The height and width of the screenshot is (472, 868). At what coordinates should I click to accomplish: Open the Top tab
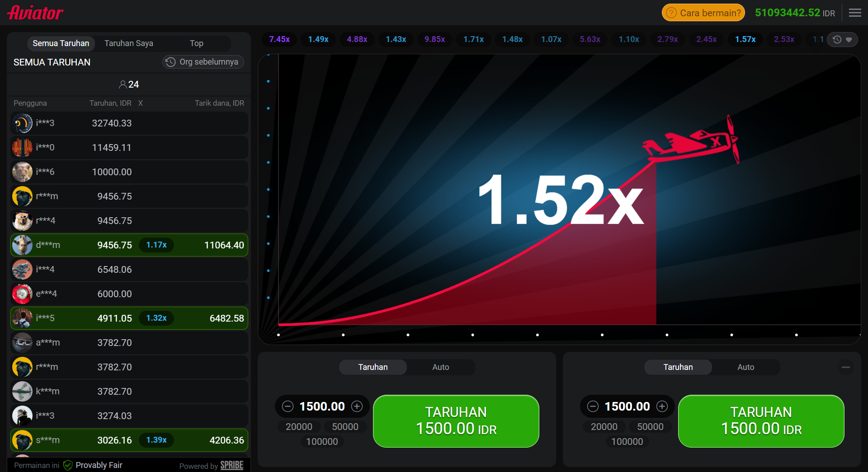(196, 43)
